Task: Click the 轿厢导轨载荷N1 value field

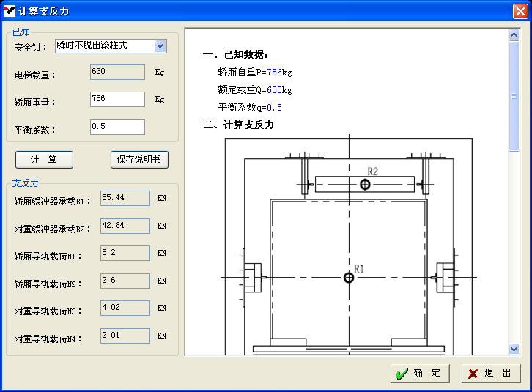Action: 125,254
